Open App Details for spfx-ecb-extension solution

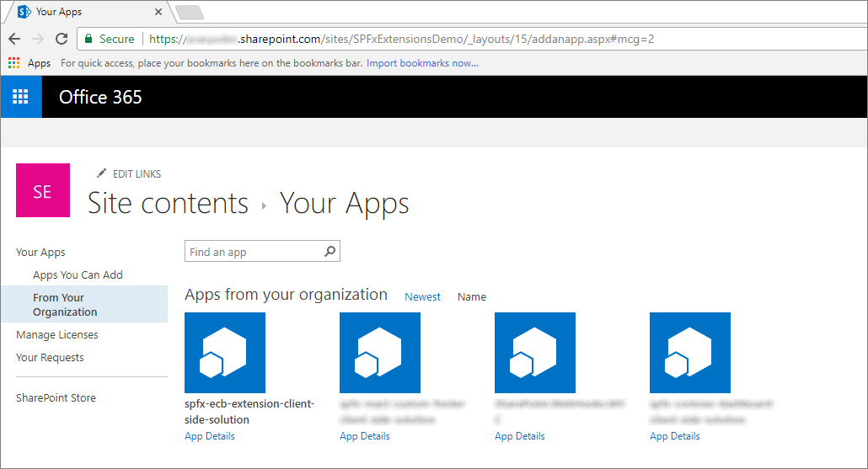[x=210, y=436]
